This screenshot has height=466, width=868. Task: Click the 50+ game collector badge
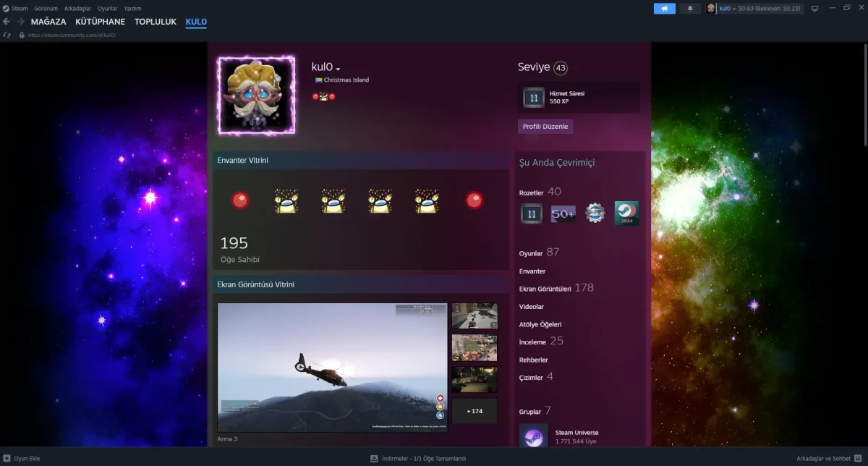(x=563, y=213)
